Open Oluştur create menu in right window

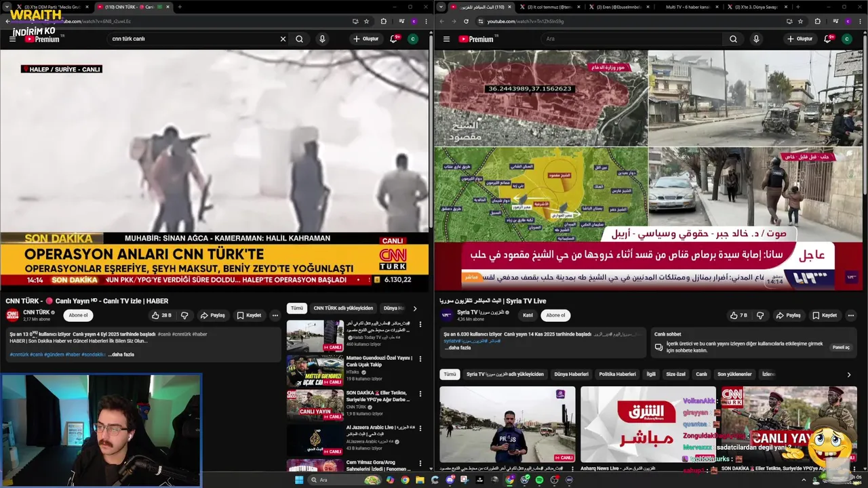[x=800, y=39]
